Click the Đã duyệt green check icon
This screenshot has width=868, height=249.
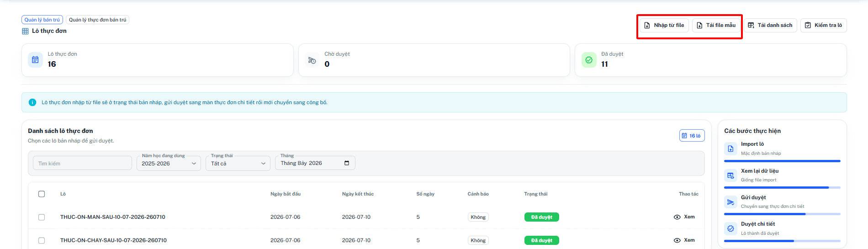[x=589, y=60]
